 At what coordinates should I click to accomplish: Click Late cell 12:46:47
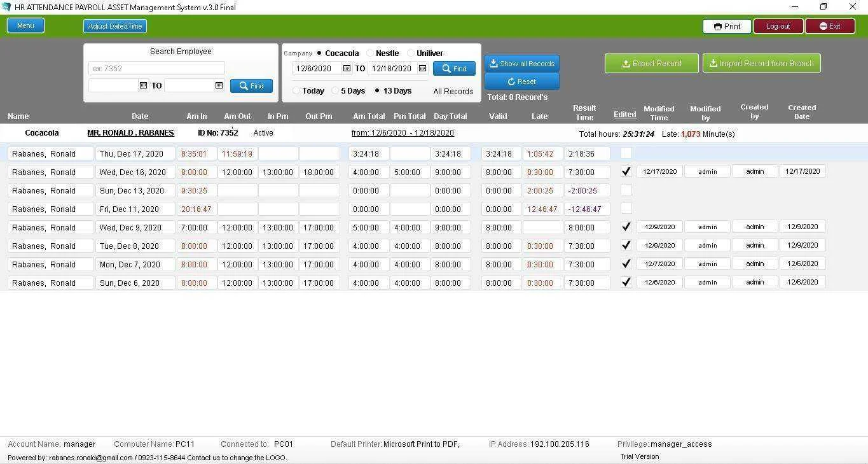tap(542, 209)
